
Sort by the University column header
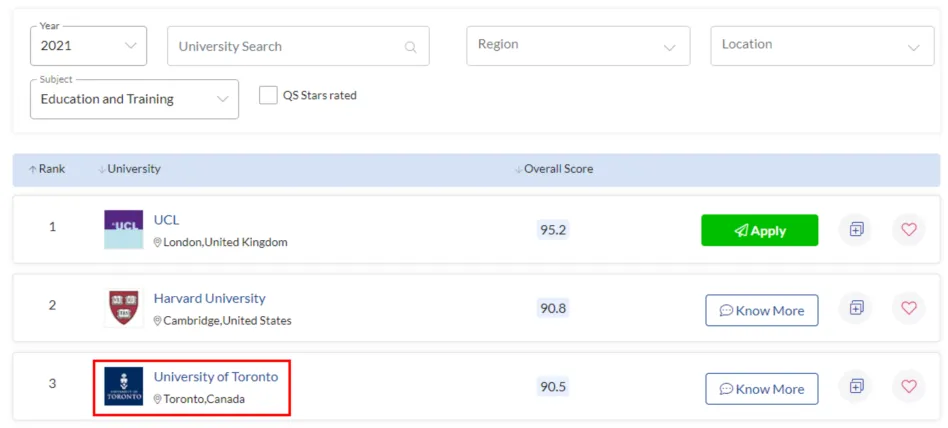[x=129, y=169]
